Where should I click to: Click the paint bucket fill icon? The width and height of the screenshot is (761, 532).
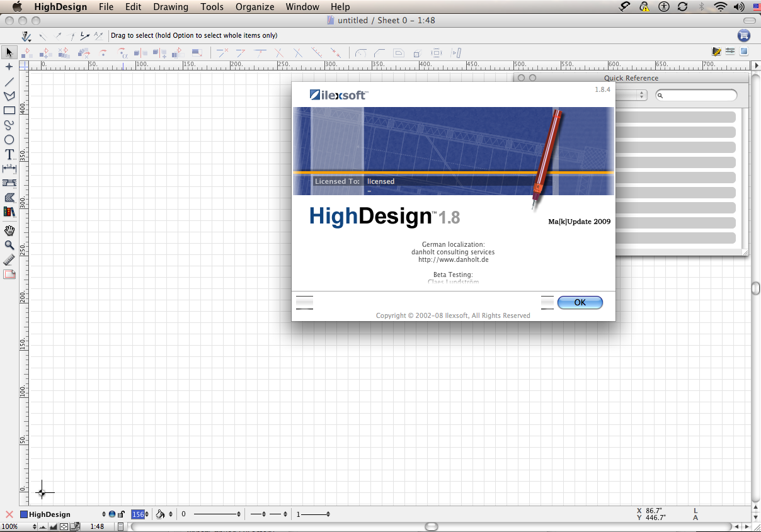click(x=160, y=514)
